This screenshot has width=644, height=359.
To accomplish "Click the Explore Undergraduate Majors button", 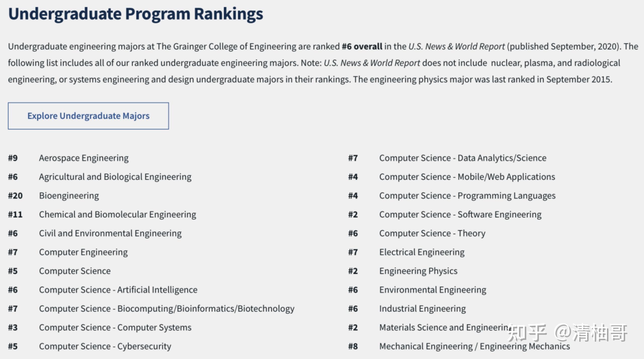I will click(x=88, y=116).
